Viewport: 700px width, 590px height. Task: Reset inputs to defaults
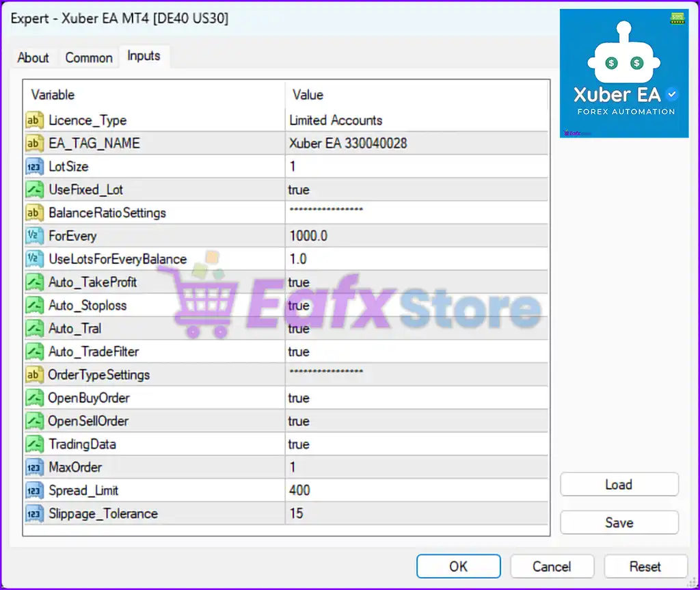click(645, 566)
